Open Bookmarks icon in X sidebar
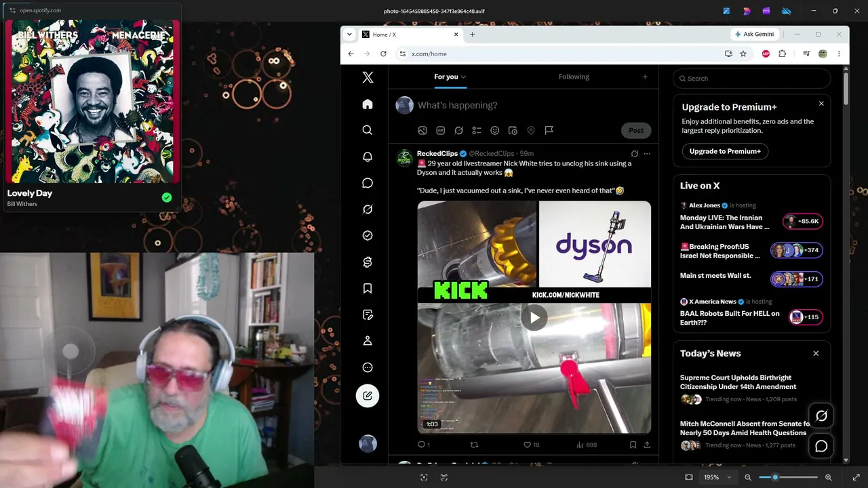Screen dimensions: 868x488 [x=368, y=289]
